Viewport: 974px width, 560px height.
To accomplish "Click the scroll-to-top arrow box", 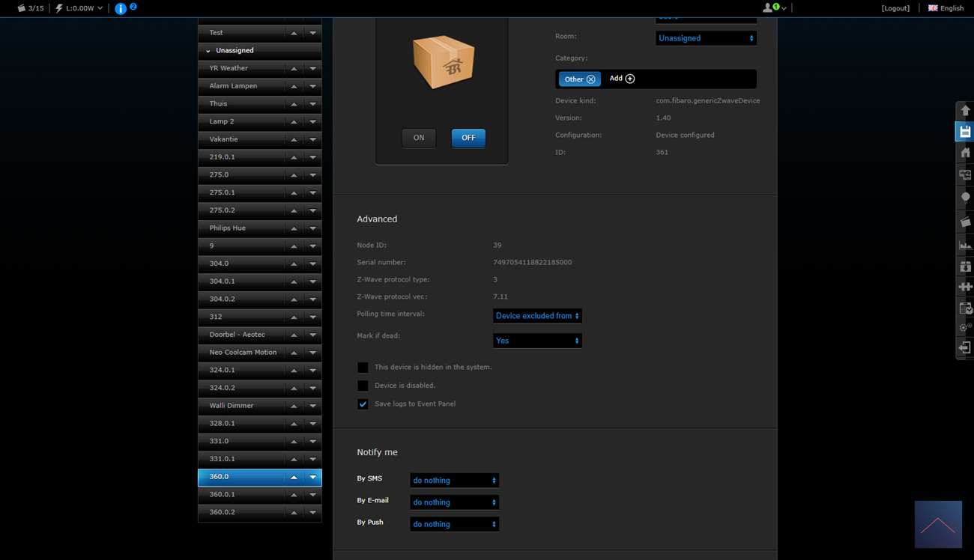I will (x=938, y=524).
